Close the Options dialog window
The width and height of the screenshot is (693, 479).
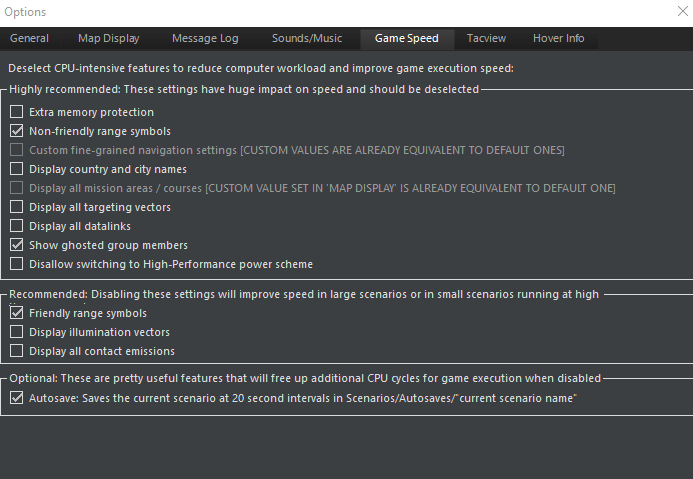click(681, 12)
